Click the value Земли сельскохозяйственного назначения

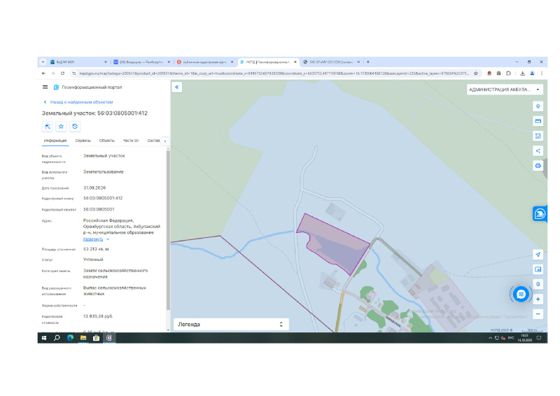pyautogui.click(x=115, y=274)
